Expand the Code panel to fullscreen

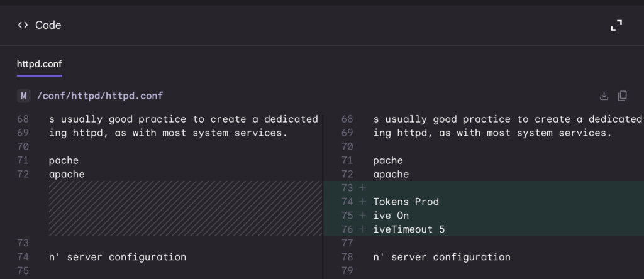(x=616, y=25)
